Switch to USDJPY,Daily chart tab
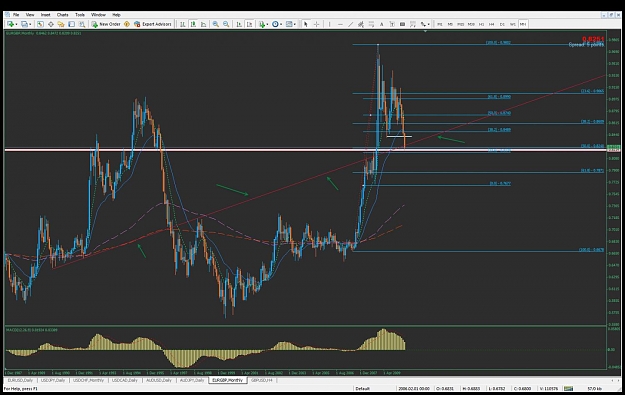The image size is (625, 395). pyautogui.click(x=53, y=380)
